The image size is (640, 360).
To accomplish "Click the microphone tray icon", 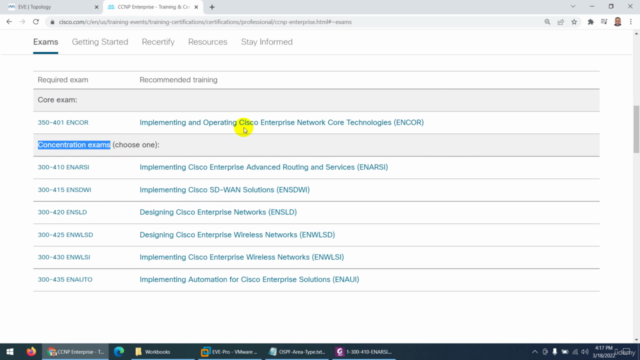I will 554,352.
